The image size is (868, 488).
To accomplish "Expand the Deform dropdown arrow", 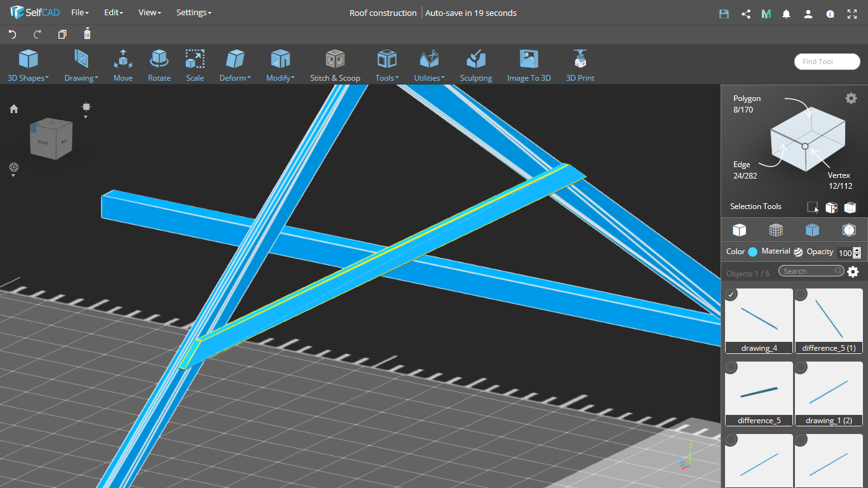I will click(x=249, y=78).
